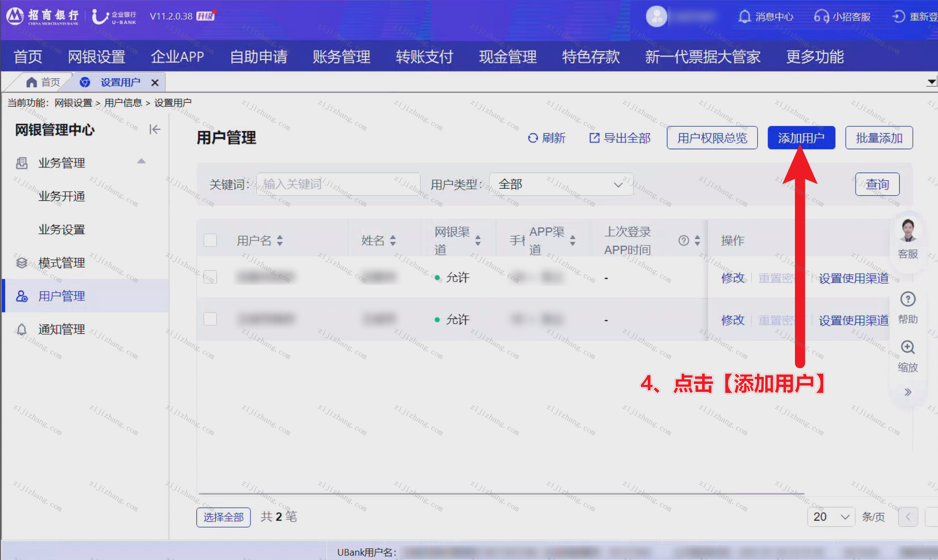Viewport: 938px width, 560px height.
Task: Check the second user row checkbox
Action: pyautogui.click(x=210, y=319)
